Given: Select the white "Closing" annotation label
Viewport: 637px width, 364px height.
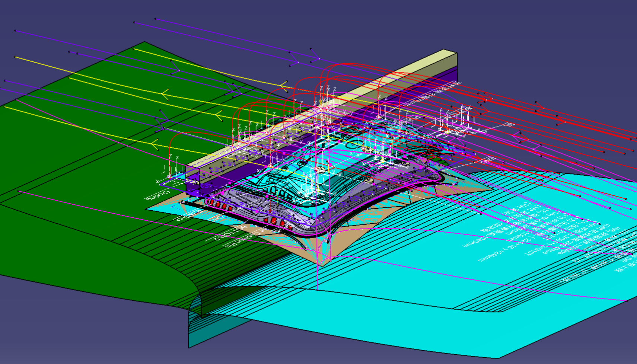Looking at the screenshot, I should pyautogui.click(x=157, y=195).
